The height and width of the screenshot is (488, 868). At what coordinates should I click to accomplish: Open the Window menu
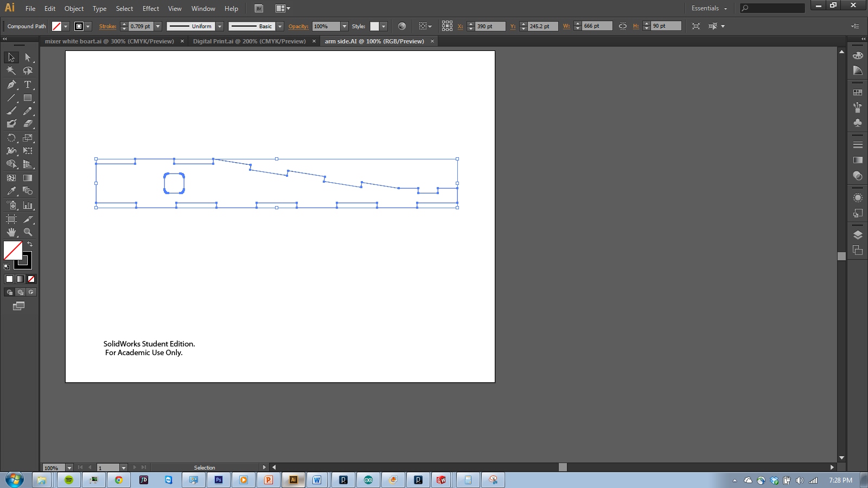203,9
